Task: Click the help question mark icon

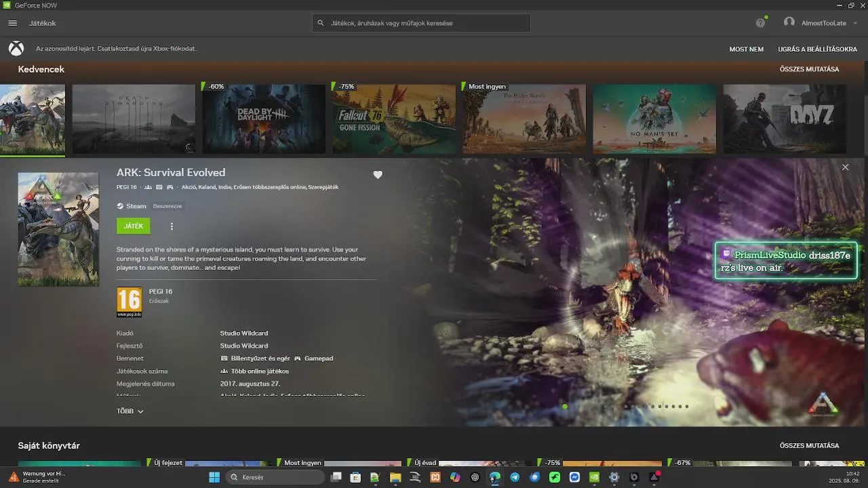Action: pos(760,23)
